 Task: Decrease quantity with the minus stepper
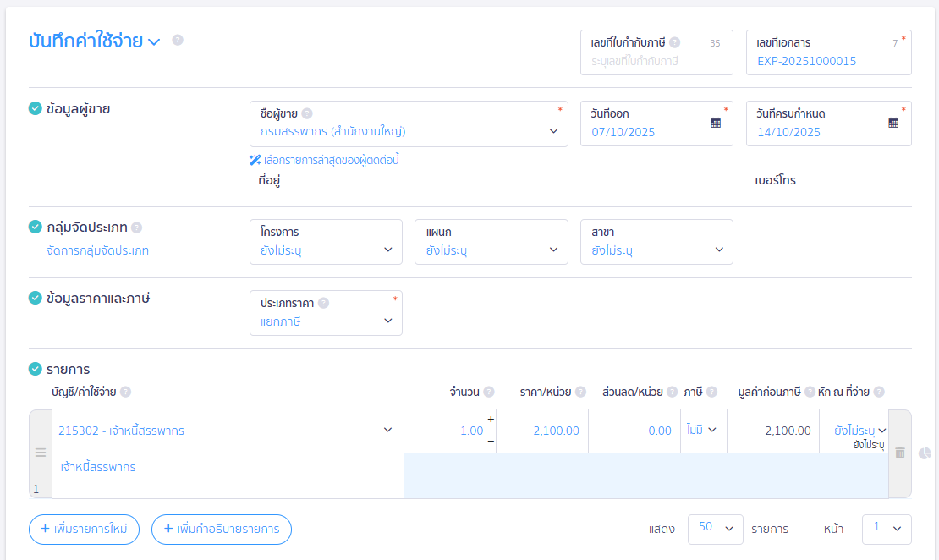491,441
